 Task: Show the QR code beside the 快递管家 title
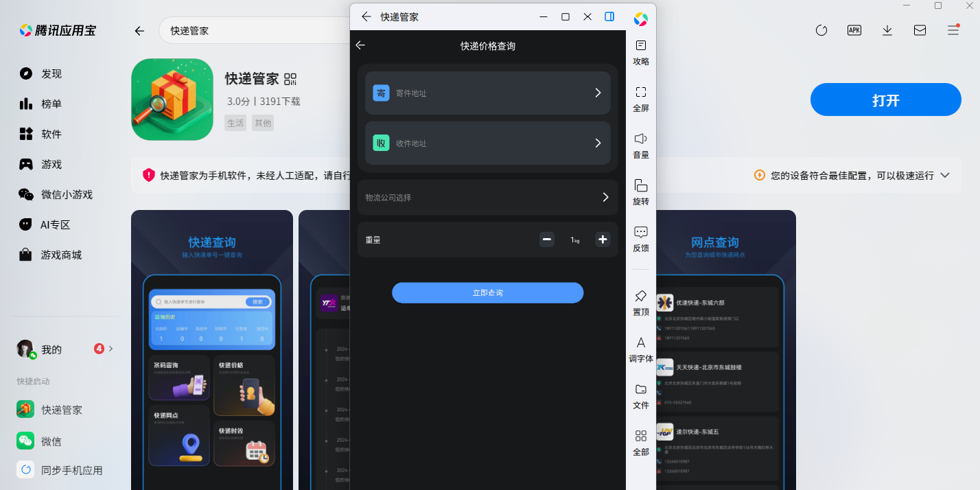tap(290, 79)
